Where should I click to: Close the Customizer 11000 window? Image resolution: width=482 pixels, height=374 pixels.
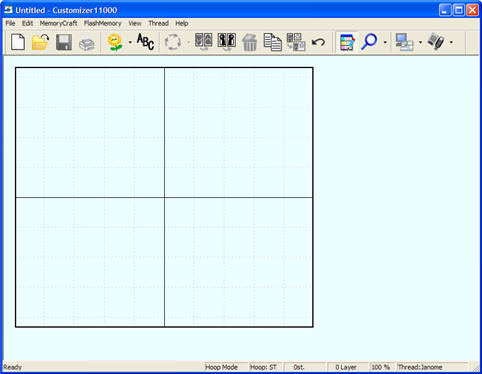pos(473,10)
